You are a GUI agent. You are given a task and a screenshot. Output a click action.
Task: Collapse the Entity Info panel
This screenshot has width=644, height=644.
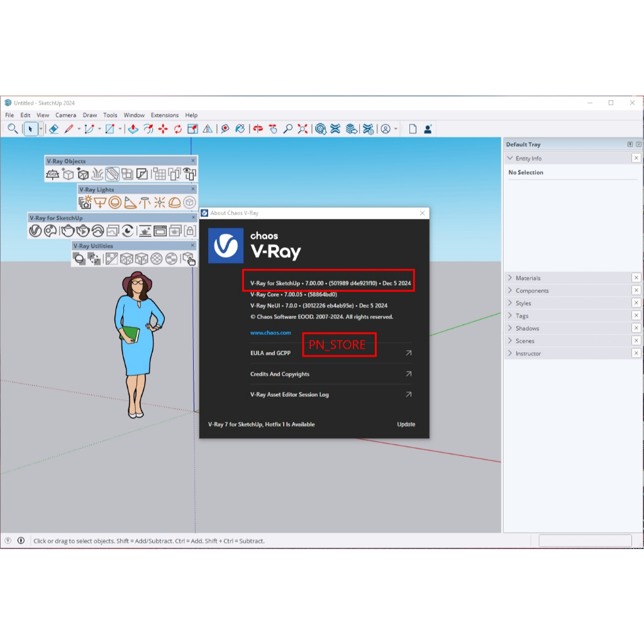510,158
